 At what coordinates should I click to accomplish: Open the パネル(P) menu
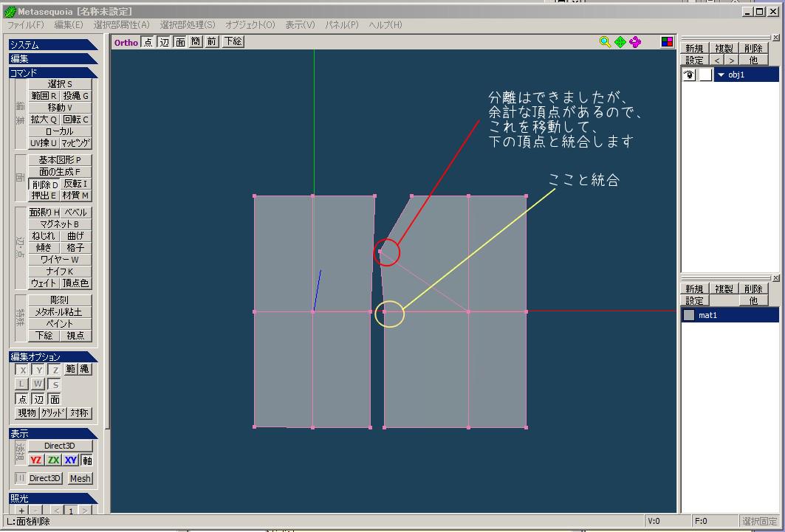pos(342,24)
